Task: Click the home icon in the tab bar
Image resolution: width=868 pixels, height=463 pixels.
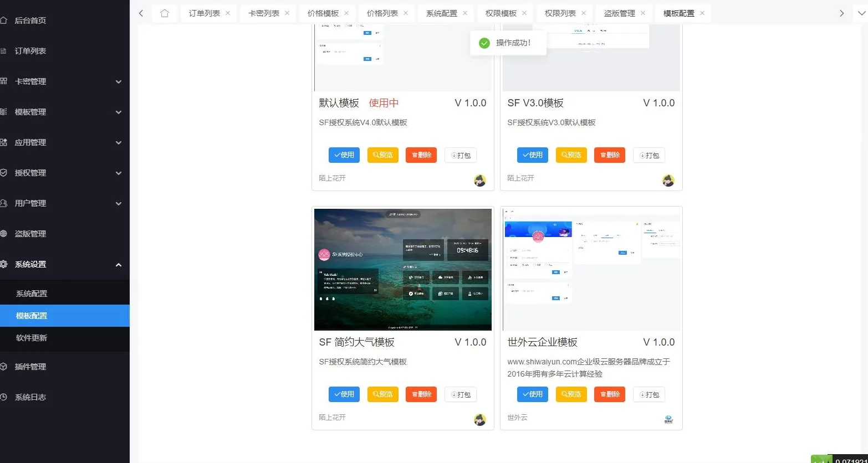Action: click(164, 13)
